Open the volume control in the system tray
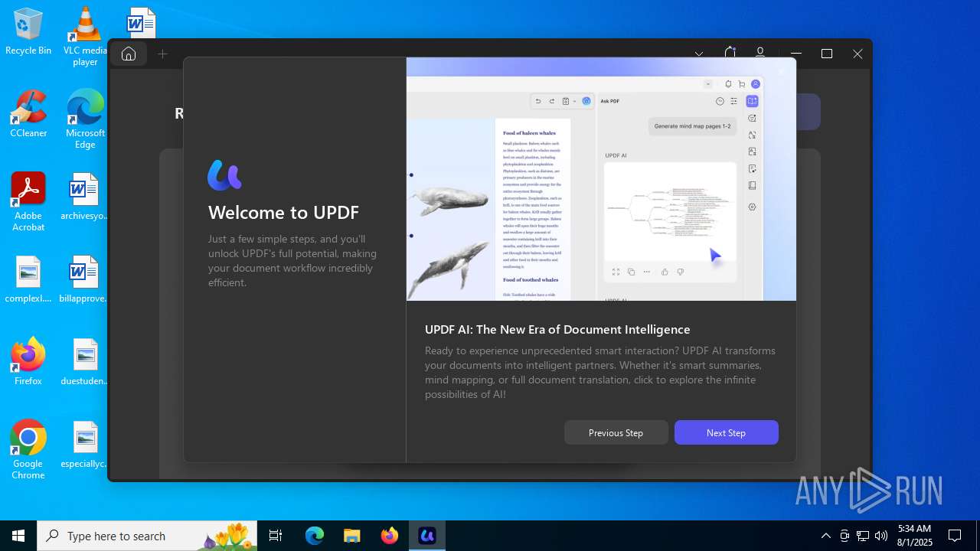Image resolution: width=980 pixels, height=551 pixels. (881, 536)
